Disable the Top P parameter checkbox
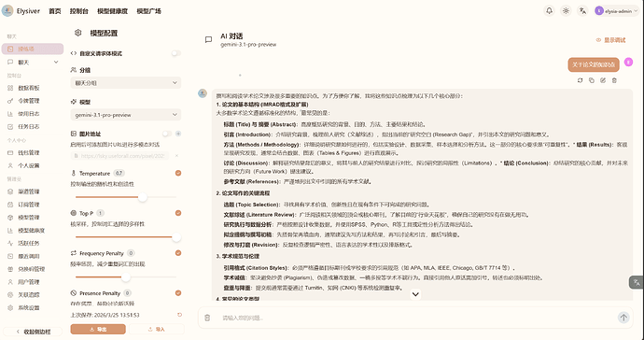The width and height of the screenshot is (644, 340). (178, 213)
